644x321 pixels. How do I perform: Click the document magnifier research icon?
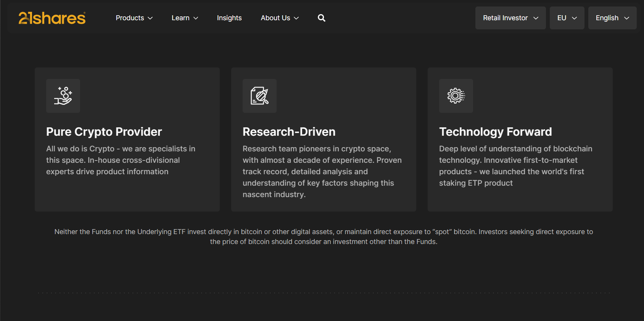[x=259, y=96]
